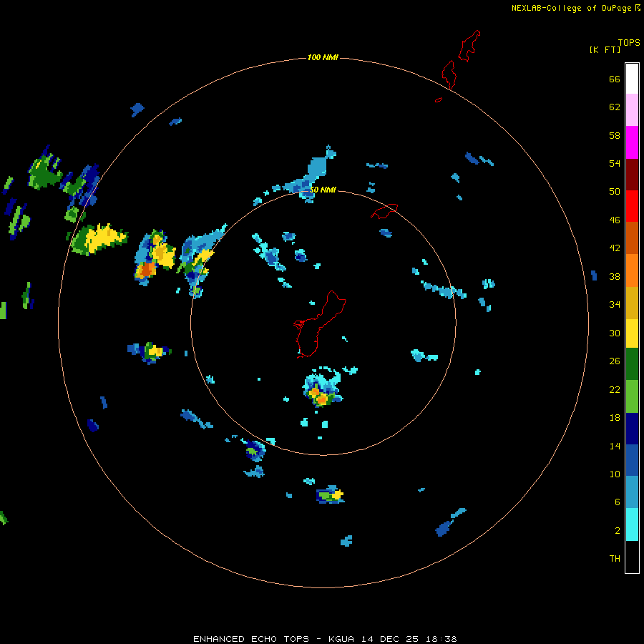Click the TH threshold legend label

[x=615, y=559]
